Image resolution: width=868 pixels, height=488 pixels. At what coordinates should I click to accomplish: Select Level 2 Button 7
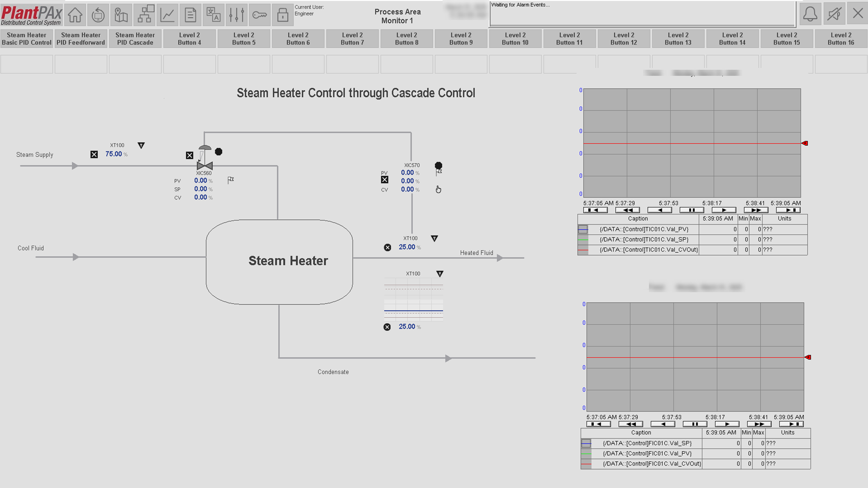(x=353, y=39)
